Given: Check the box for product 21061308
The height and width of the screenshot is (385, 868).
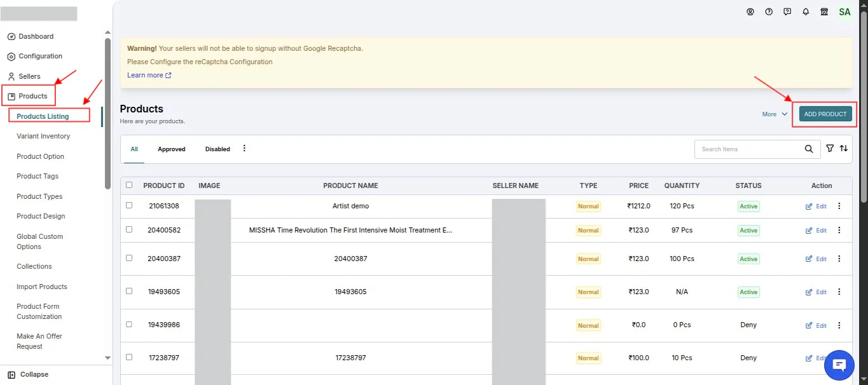Looking at the screenshot, I should (x=129, y=205).
